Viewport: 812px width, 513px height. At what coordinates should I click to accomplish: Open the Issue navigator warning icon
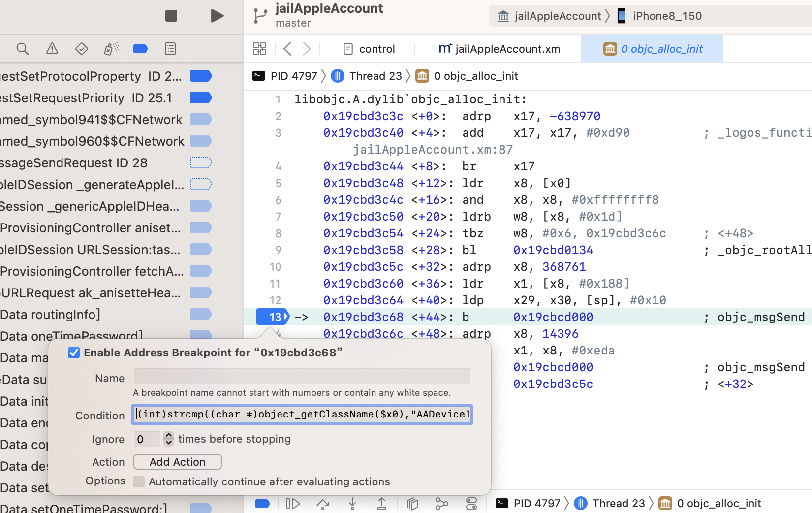coord(52,49)
